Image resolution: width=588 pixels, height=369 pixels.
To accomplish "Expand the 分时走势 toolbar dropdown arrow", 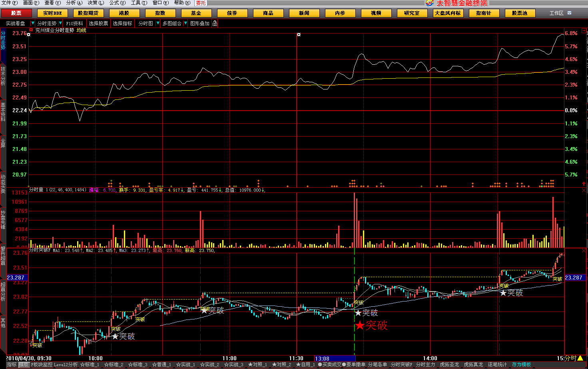I will pyautogui.click(x=60, y=24).
